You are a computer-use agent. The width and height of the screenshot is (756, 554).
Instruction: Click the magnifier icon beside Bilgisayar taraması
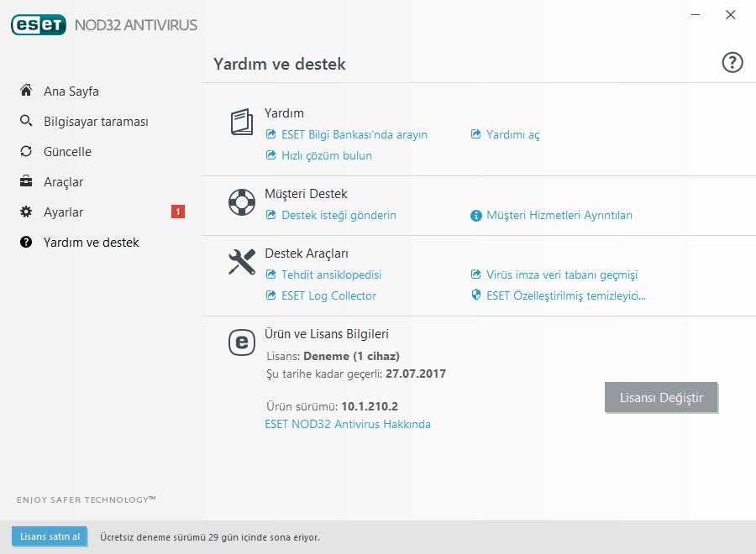coord(26,120)
